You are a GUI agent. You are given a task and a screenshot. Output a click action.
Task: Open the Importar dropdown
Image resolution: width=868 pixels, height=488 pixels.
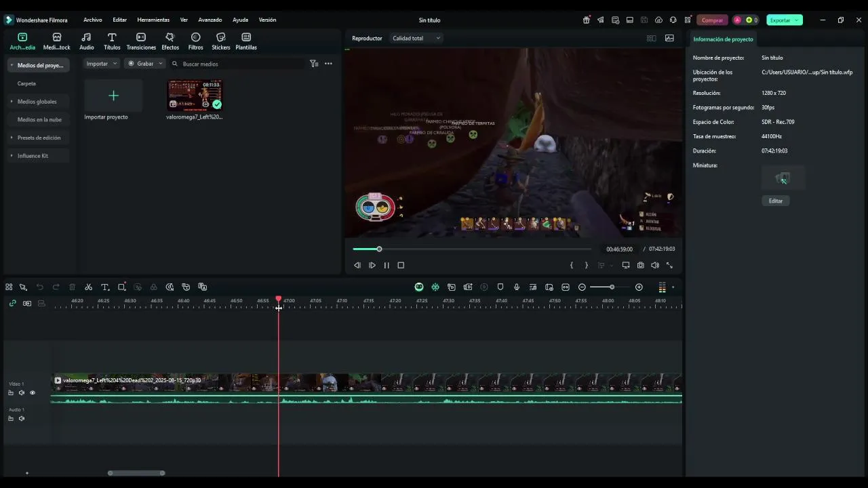pyautogui.click(x=101, y=64)
